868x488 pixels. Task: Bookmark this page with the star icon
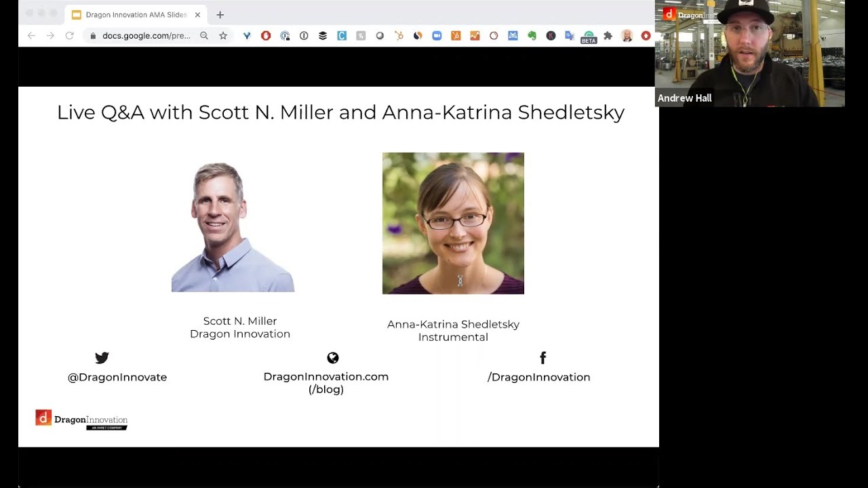point(223,36)
